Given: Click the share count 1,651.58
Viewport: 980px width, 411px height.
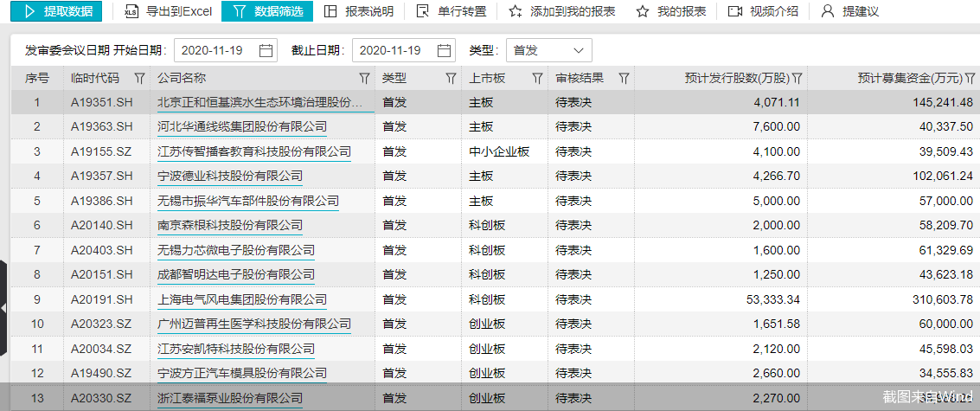Looking at the screenshot, I should pyautogui.click(x=777, y=324).
